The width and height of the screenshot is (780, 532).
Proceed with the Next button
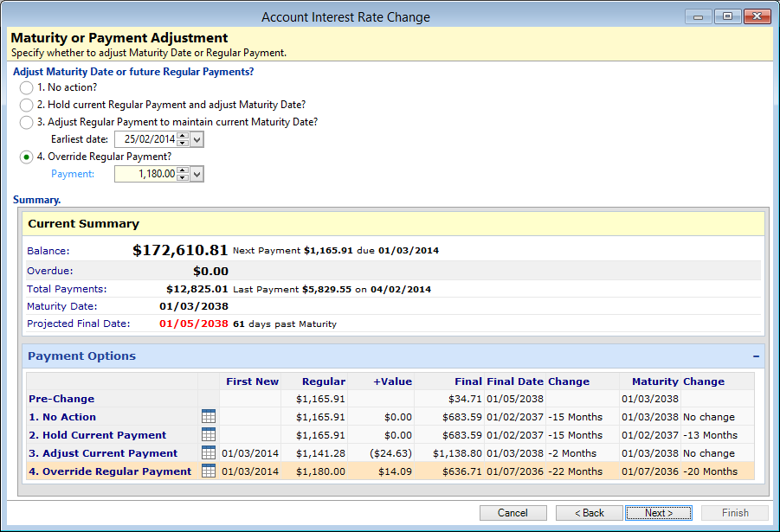659,513
